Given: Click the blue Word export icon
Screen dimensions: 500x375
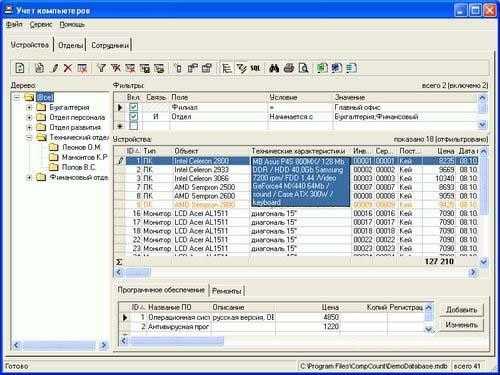Looking at the screenshot, I should [x=336, y=68].
